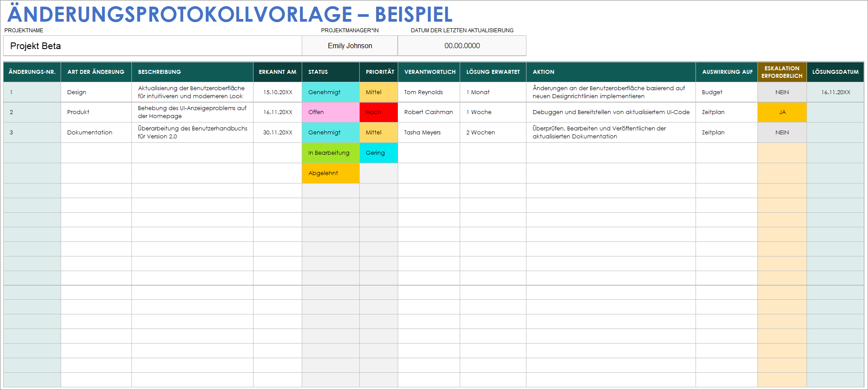Click the Zeitplan impact cell for Produkt

727,112
